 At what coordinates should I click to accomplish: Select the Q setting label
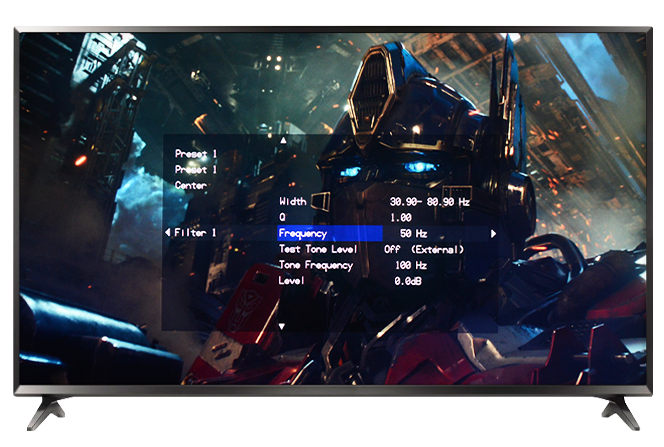tap(283, 217)
